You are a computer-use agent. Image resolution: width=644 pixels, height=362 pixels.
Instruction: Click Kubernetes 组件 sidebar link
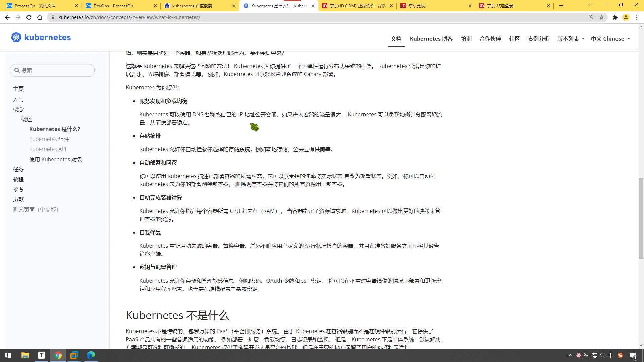point(49,139)
